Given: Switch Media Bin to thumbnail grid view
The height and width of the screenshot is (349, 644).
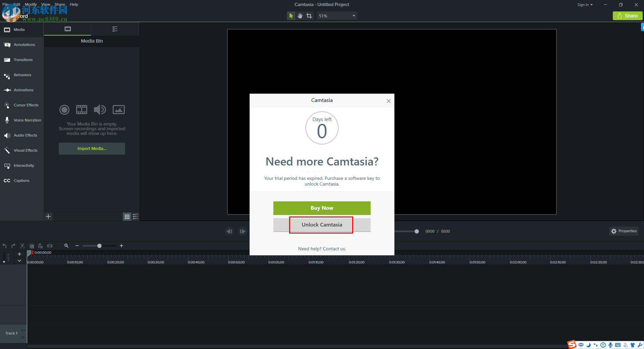Looking at the screenshot, I should (x=127, y=217).
